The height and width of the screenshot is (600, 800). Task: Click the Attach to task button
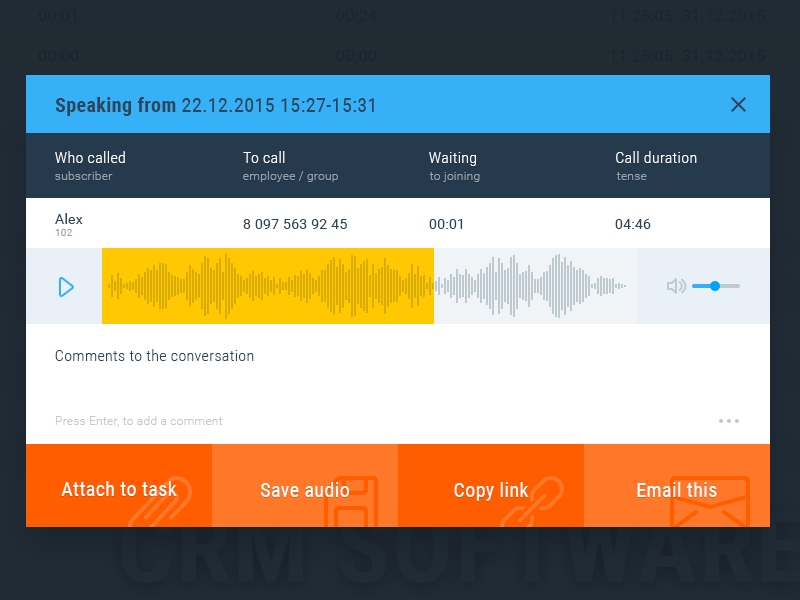pyautogui.click(x=119, y=489)
